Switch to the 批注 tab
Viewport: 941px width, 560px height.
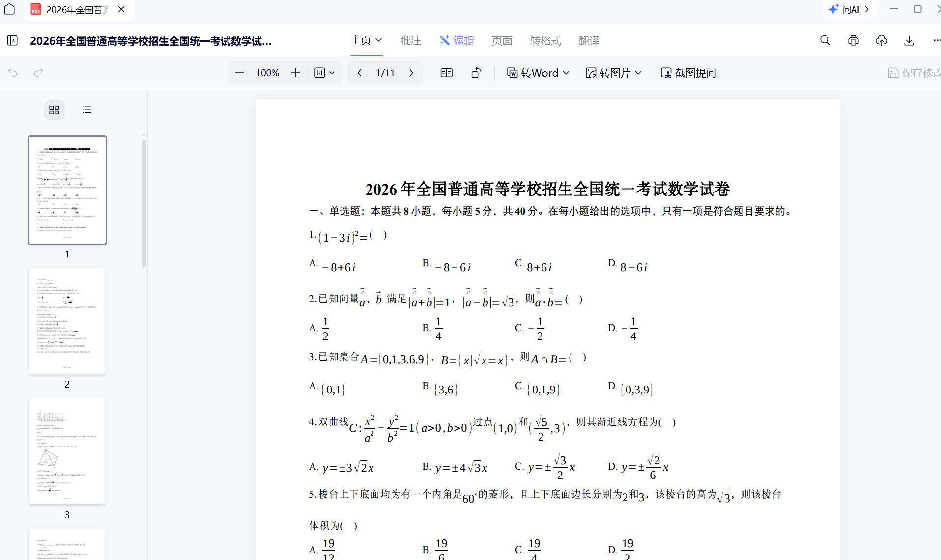(411, 40)
